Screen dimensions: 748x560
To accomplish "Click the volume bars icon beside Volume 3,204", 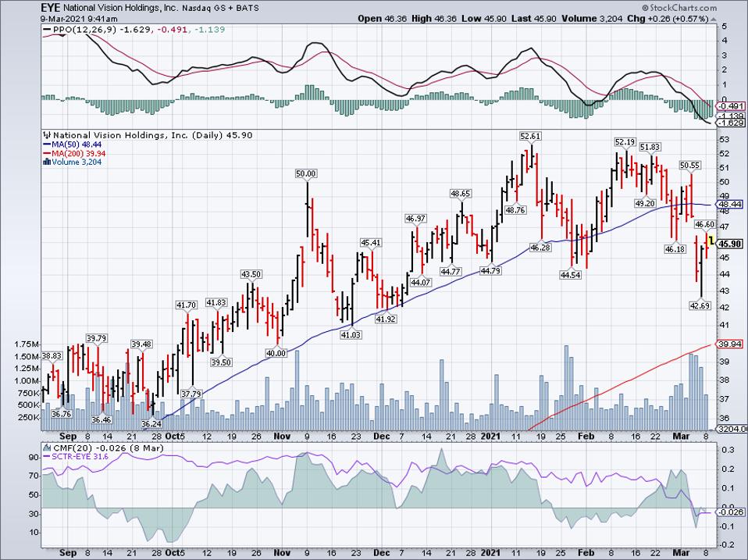I will 47,162.
